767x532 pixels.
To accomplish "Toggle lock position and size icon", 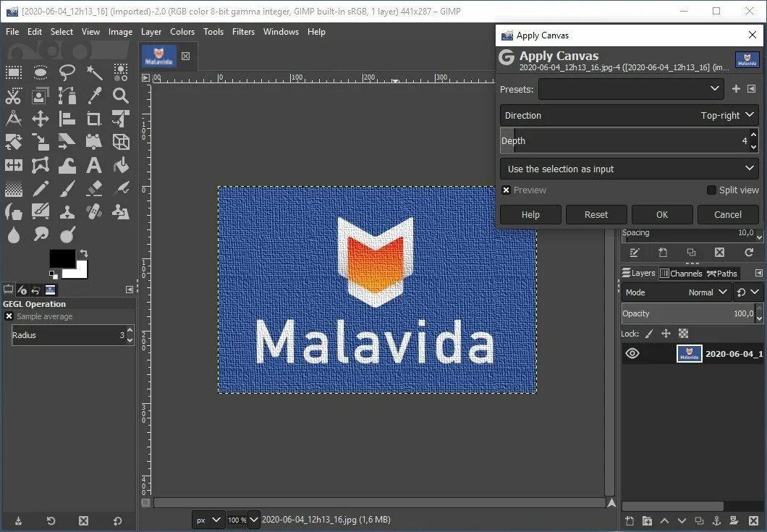I will pyautogui.click(x=666, y=334).
